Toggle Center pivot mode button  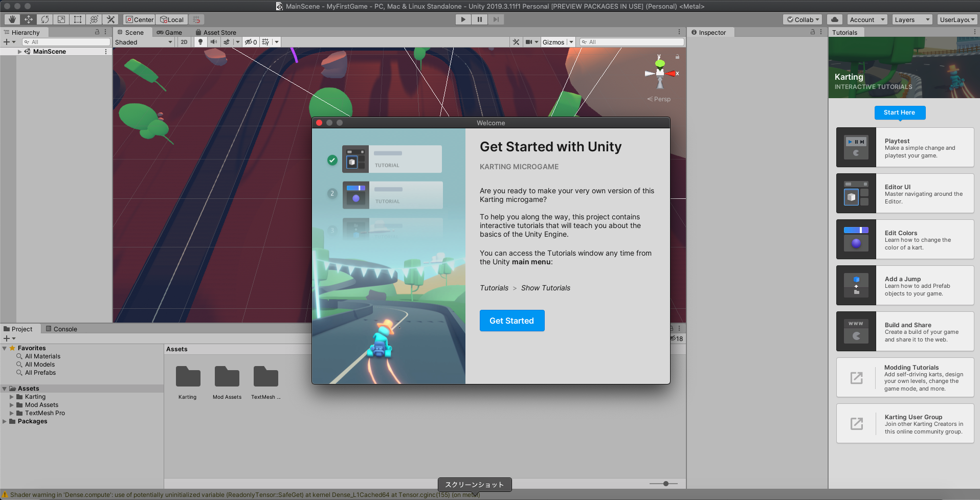(x=140, y=19)
